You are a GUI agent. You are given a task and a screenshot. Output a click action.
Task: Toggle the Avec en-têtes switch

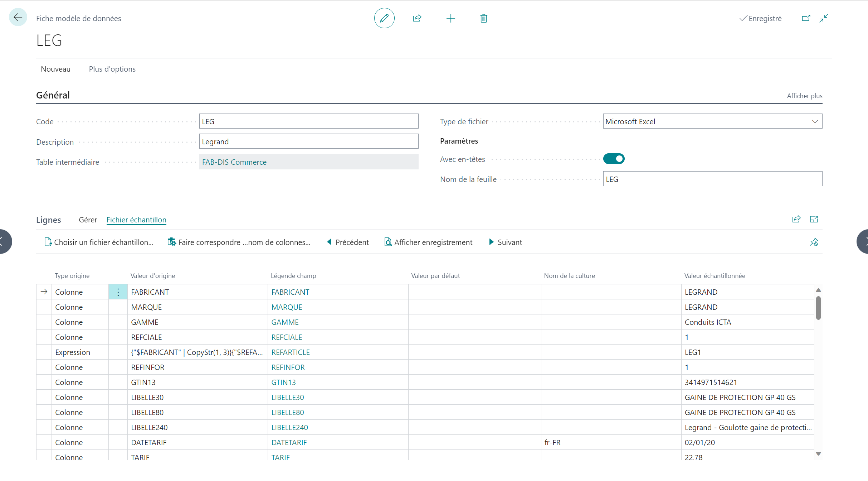(x=614, y=159)
